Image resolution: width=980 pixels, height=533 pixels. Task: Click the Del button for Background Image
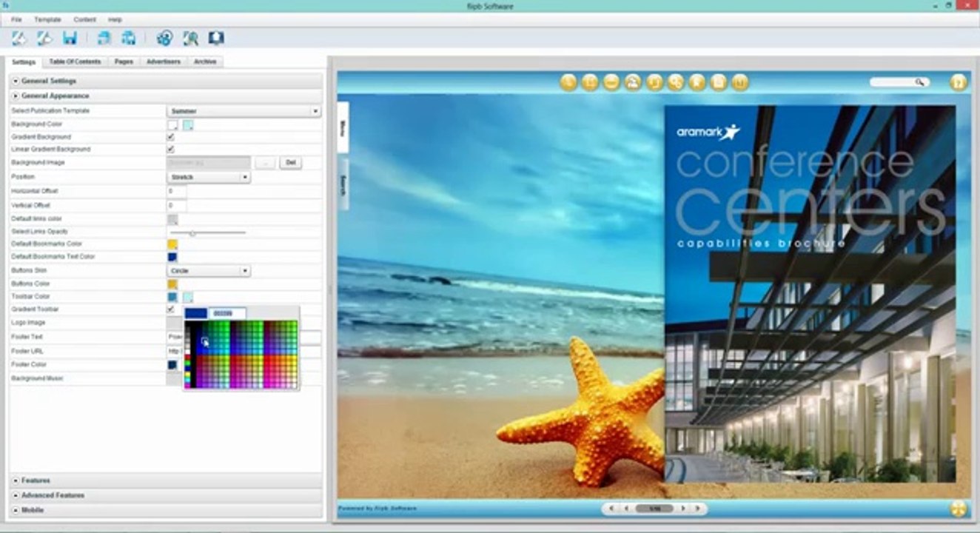pyautogui.click(x=291, y=162)
